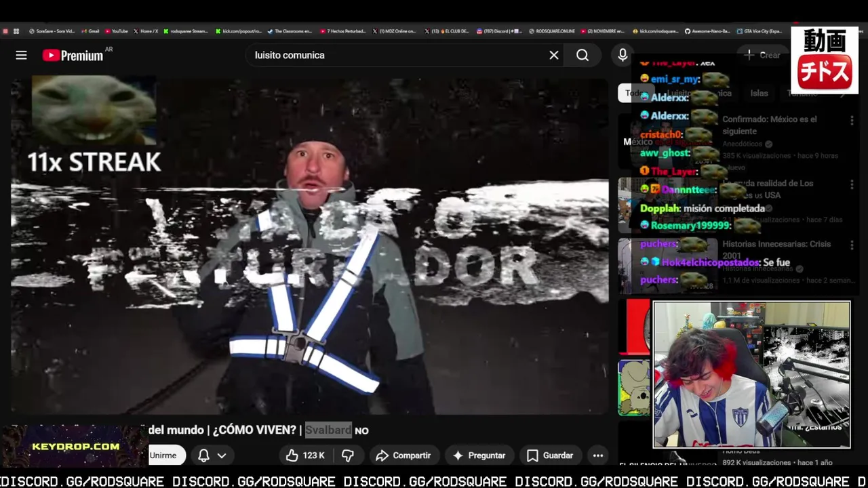The image size is (868, 488).
Task: Open the video with 892 K visualizaciones
Action: click(x=776, y=462)
